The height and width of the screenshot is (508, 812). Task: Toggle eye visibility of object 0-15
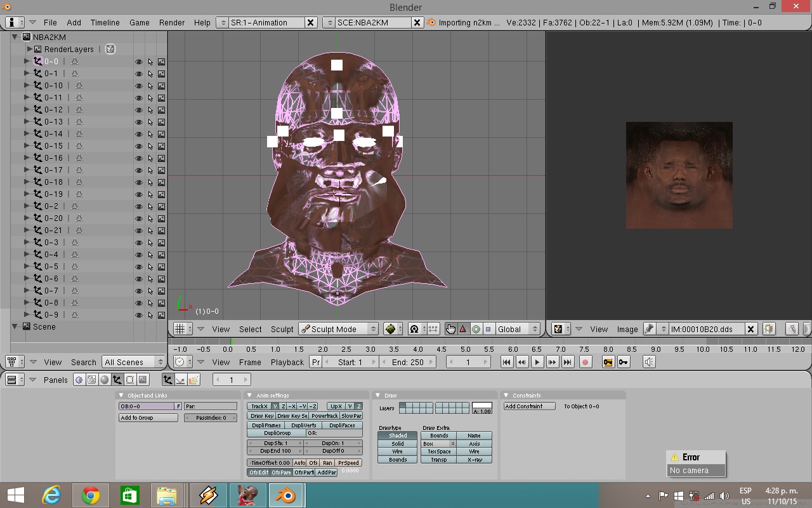[x=138, y=146]
